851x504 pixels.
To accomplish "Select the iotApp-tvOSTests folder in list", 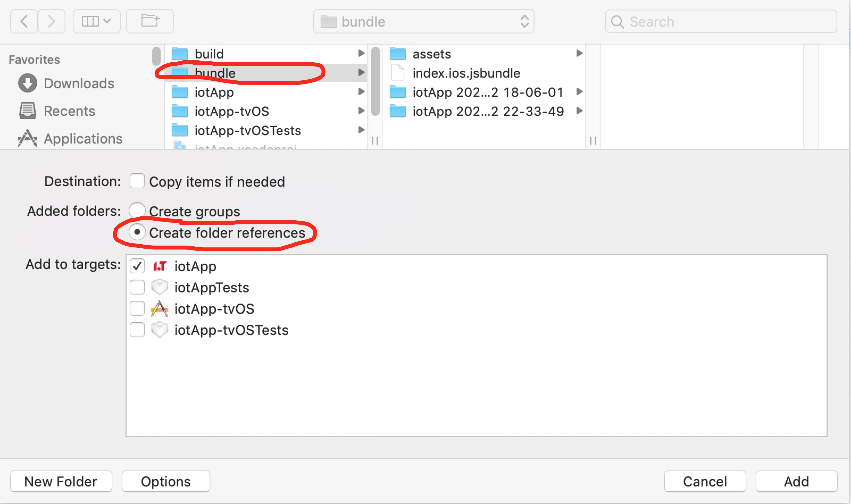I will click(x=247, y=131).
